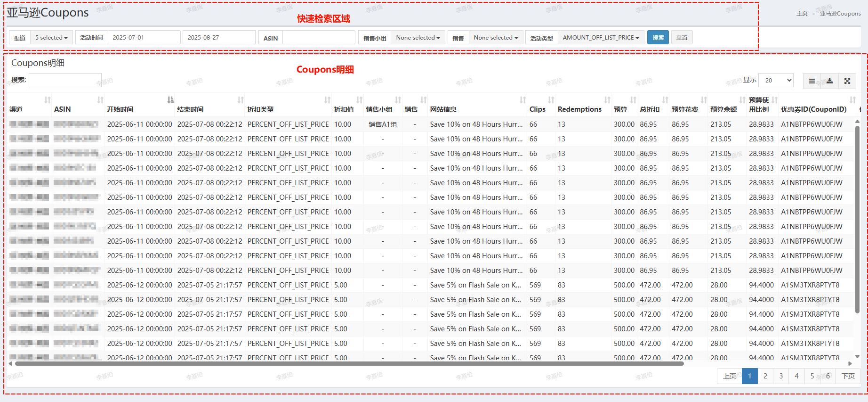Sort by 折扣值 column icon
The image size is (868, 402).
point(359,100)
